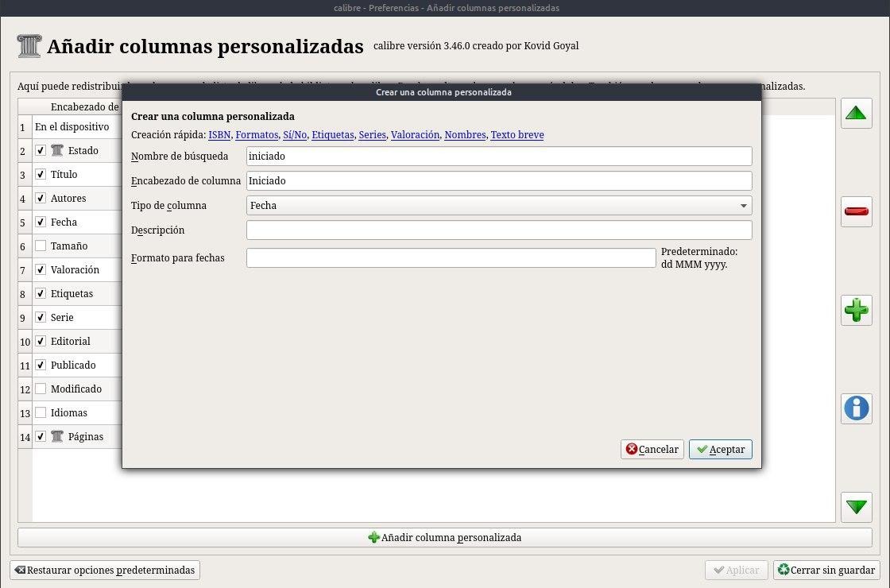This screenshot has width=890, height=588.
Task: Uncheck the Título column checkbox
Action: [x=41, y=174]
